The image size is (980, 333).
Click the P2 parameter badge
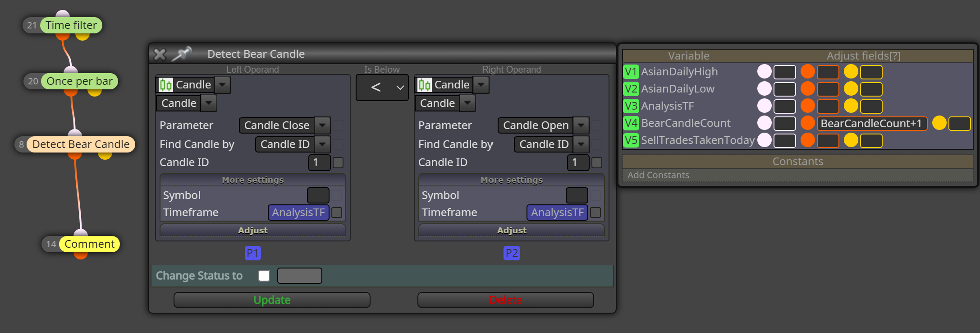[512, 253]
